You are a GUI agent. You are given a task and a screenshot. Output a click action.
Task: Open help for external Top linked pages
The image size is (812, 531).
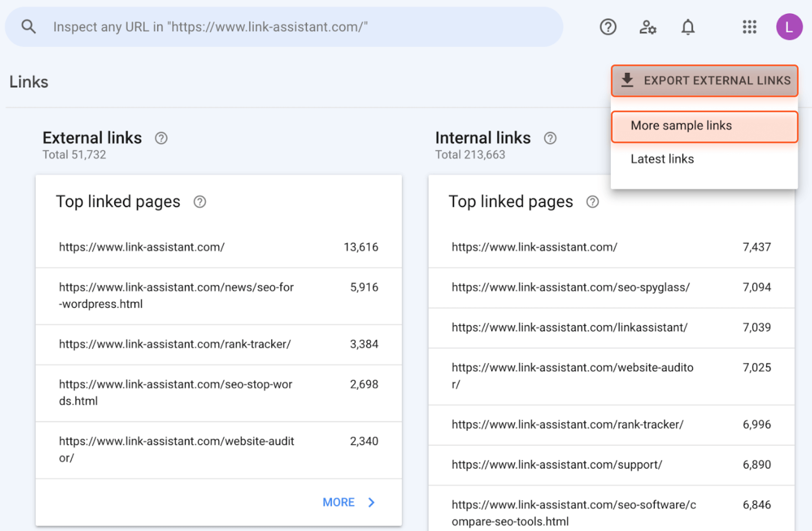pos(200,202)
